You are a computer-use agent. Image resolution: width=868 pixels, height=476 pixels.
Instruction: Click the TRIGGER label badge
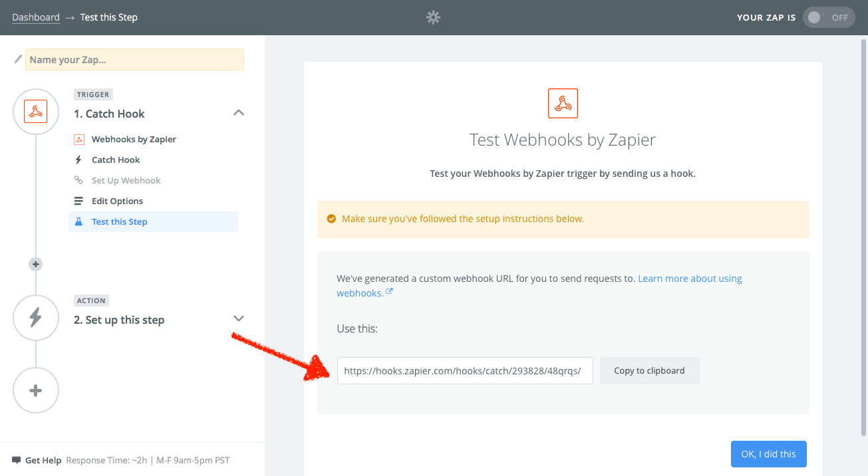(93, 94)
